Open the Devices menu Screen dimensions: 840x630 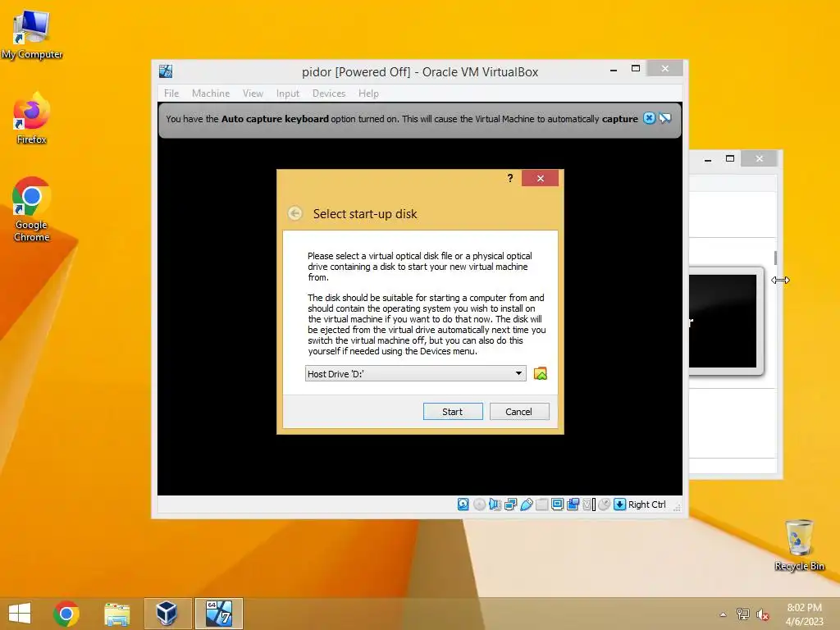[329, 94]
